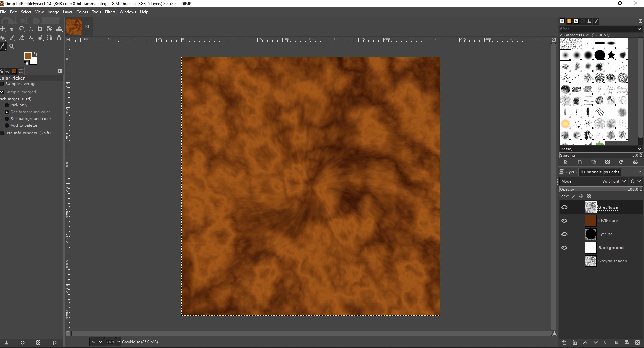The width and height of the screenshot is (644, 348).
Task: Open the zoom percentage dropdown
Action: click(x=118, y=342)
